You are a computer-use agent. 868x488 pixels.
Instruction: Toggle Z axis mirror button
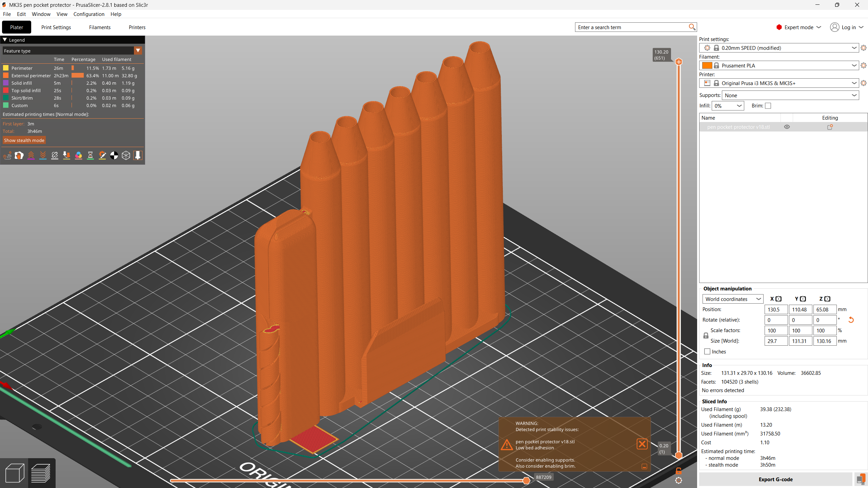[x=827, y=299]
